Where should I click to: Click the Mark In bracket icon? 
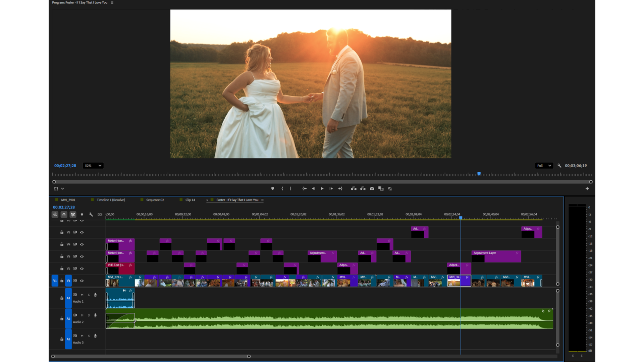point(282,189)
